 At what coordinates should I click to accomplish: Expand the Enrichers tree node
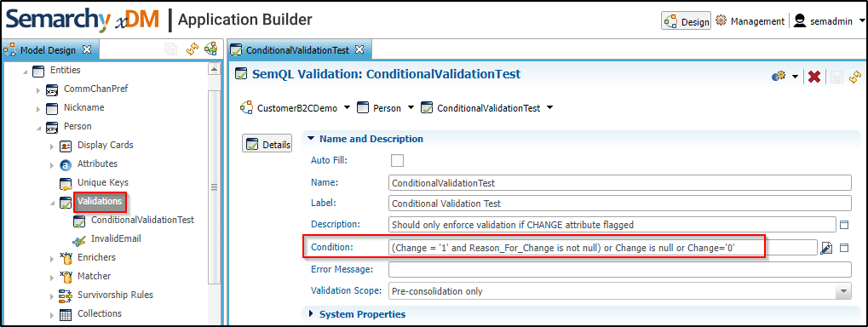click(x=52, y=258)
